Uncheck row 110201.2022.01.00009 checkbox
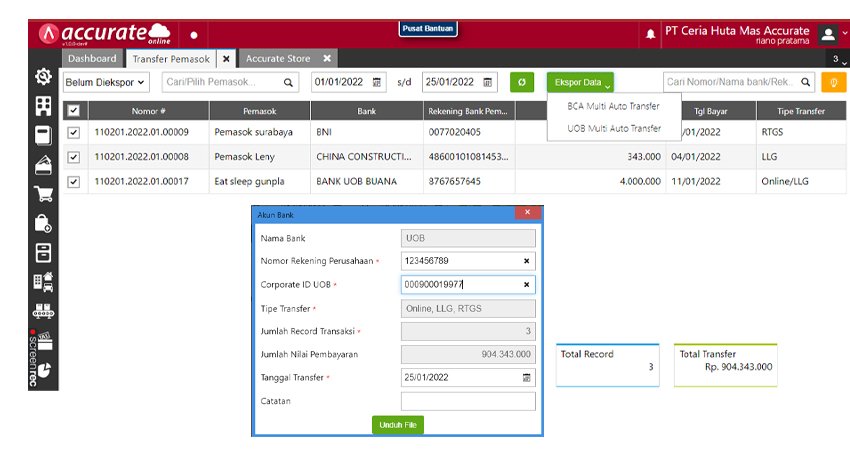 pyautogui.click(x=73, y=132)
